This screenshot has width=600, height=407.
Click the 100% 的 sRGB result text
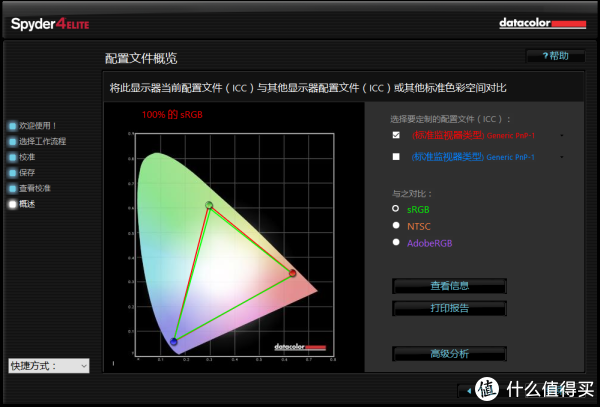click(x=172, y=114)
